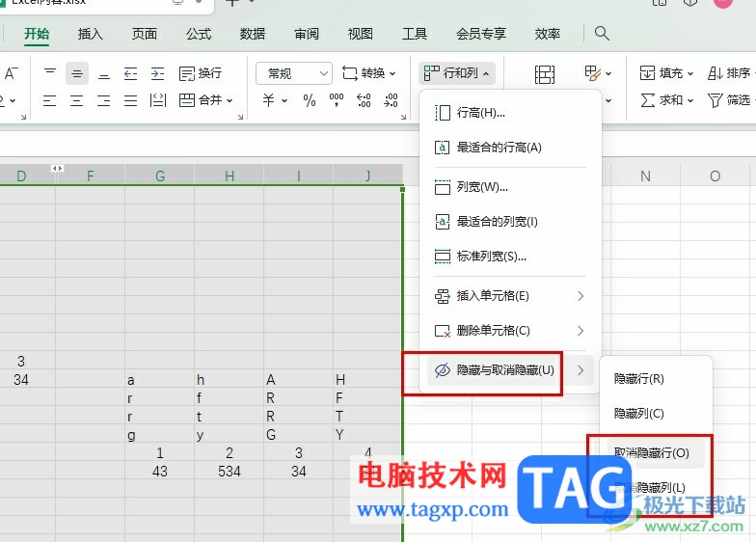Increase decimal places

tap(364, 100)
